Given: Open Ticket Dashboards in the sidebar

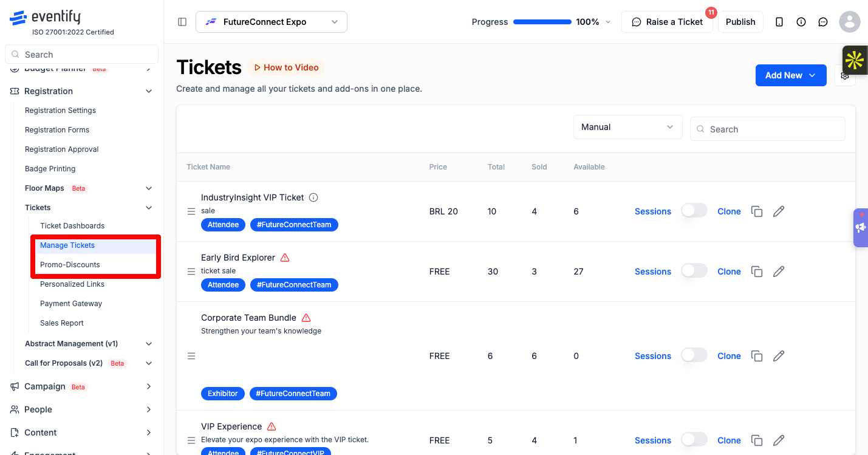Looking at the screenshot, I should click(72, 226).
